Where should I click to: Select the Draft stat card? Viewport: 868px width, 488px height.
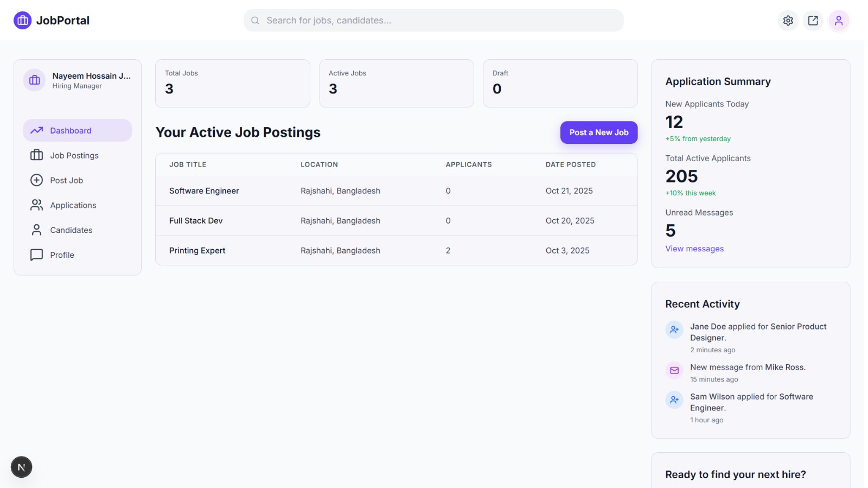560,84
